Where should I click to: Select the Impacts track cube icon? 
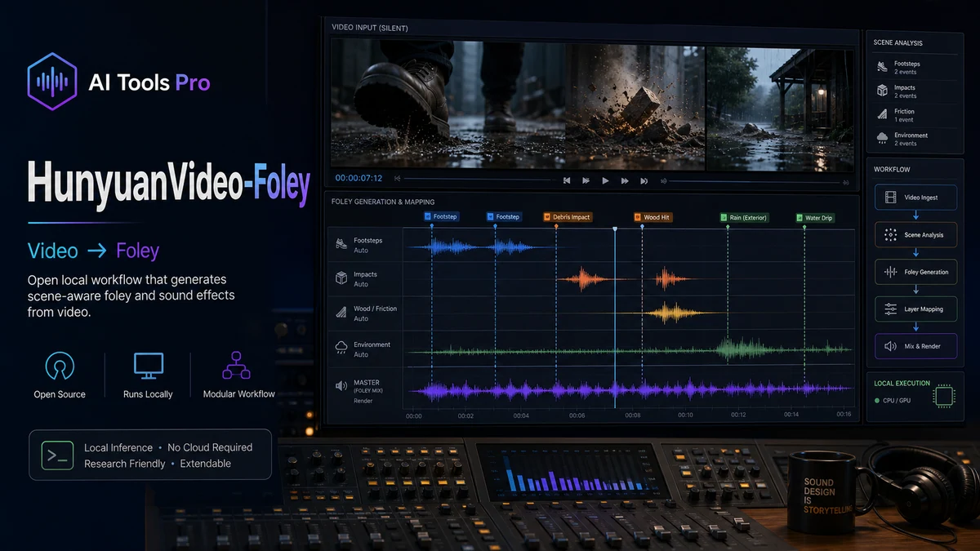[x=341, y=278]
